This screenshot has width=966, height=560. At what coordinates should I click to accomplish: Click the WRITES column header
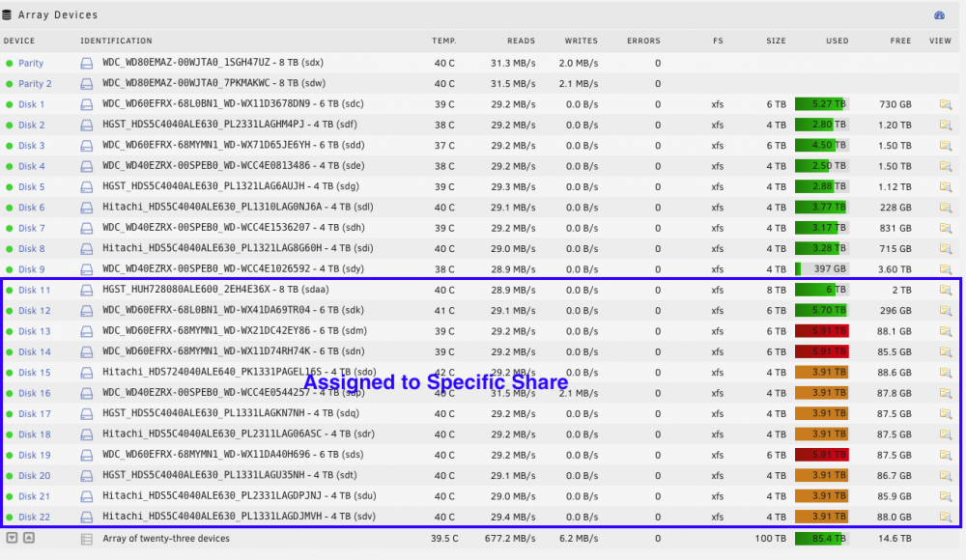tap(582, 41)
